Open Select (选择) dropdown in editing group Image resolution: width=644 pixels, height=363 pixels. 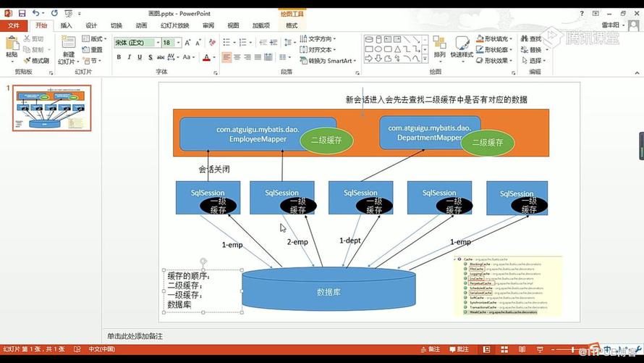534,60
